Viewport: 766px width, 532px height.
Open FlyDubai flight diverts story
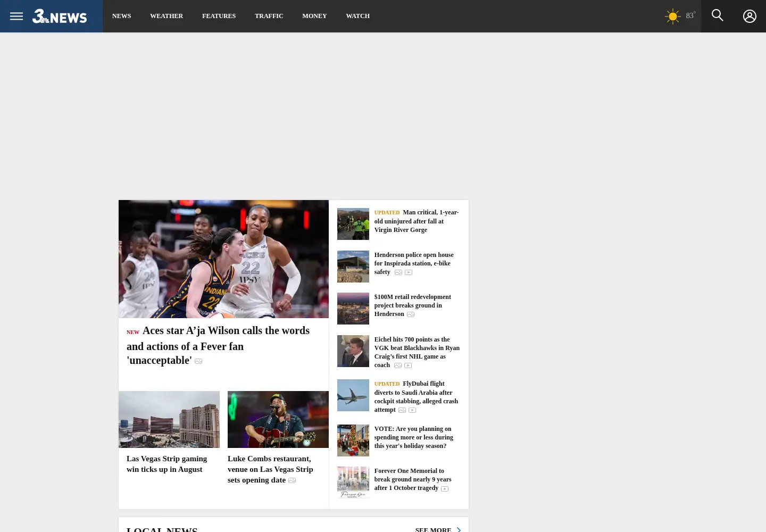[x=416, y=396]
